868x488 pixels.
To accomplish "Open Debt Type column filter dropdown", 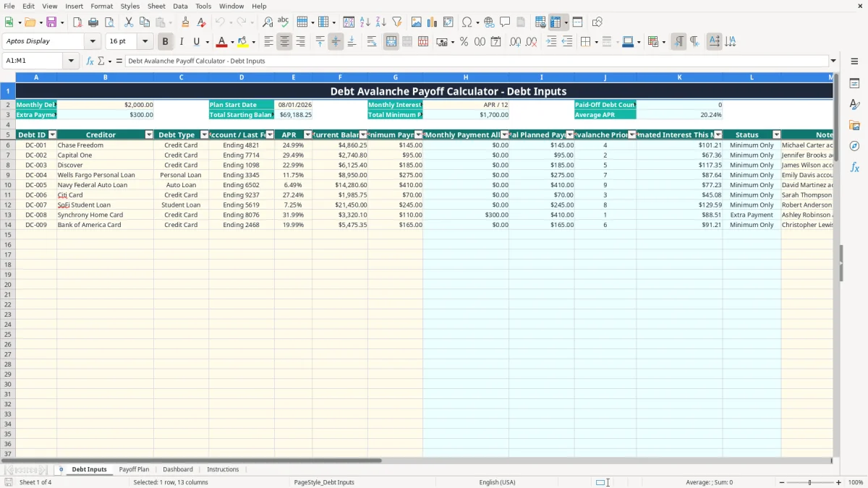I will coord(204,134).
